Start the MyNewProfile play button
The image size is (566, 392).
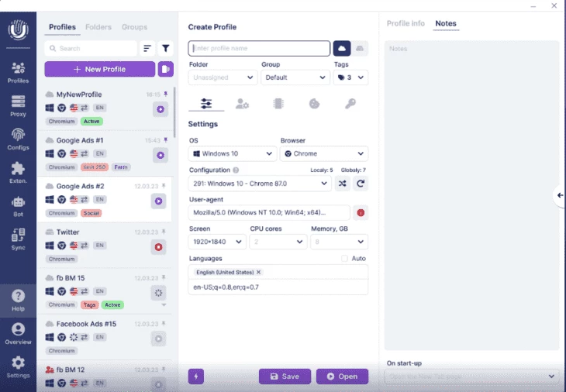tap(160, 109)
